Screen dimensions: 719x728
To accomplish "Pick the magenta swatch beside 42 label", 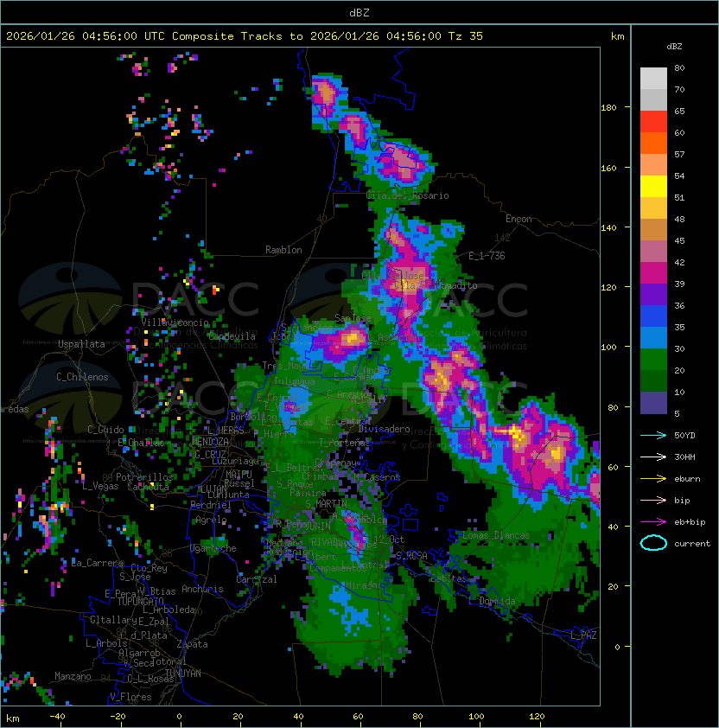I will (653, 273).
